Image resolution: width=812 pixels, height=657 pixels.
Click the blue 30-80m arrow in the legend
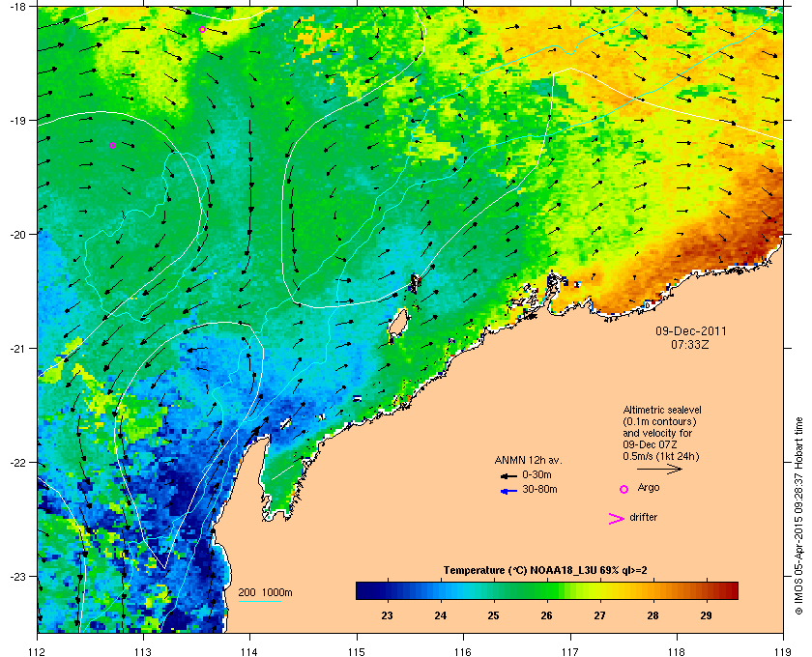508,491
